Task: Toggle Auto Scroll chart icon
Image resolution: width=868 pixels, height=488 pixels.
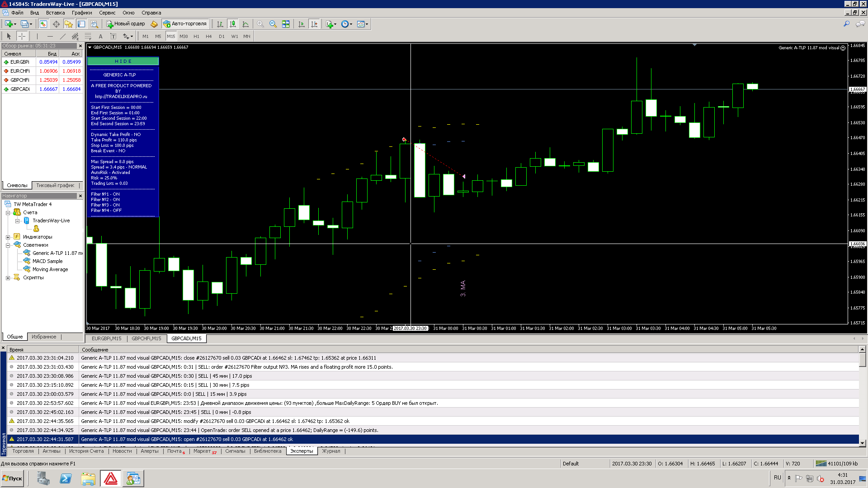Action: [302, 24]
